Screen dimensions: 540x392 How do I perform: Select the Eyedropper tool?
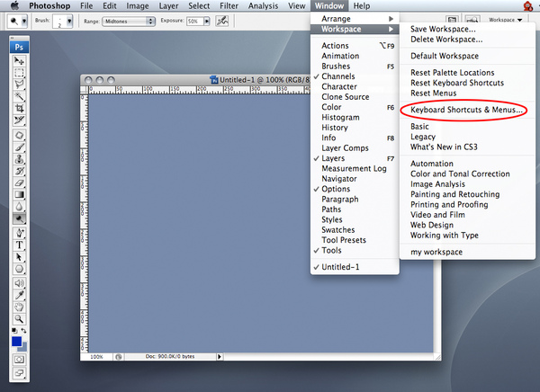click(x=19, y=295)
